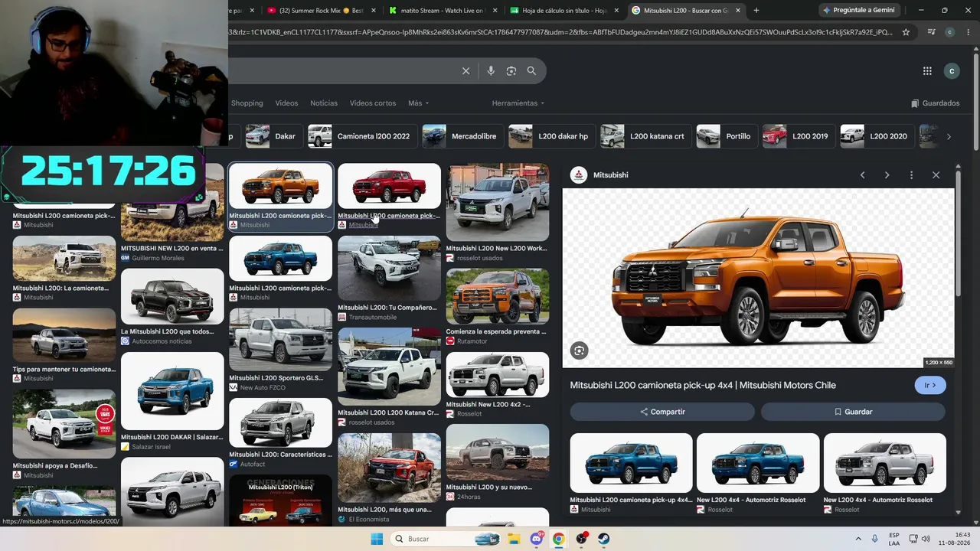
Task: Close the matito Stream tab
Action: point(495,11)
